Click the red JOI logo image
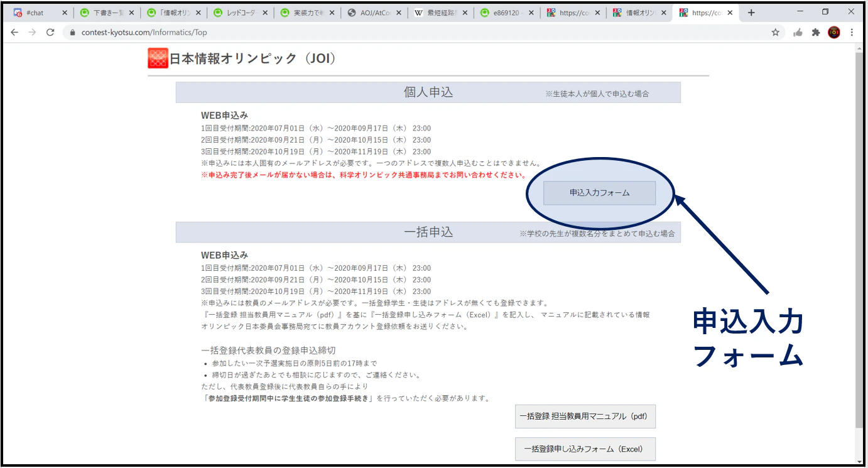 pyautogui.click(x=158, y=58)
